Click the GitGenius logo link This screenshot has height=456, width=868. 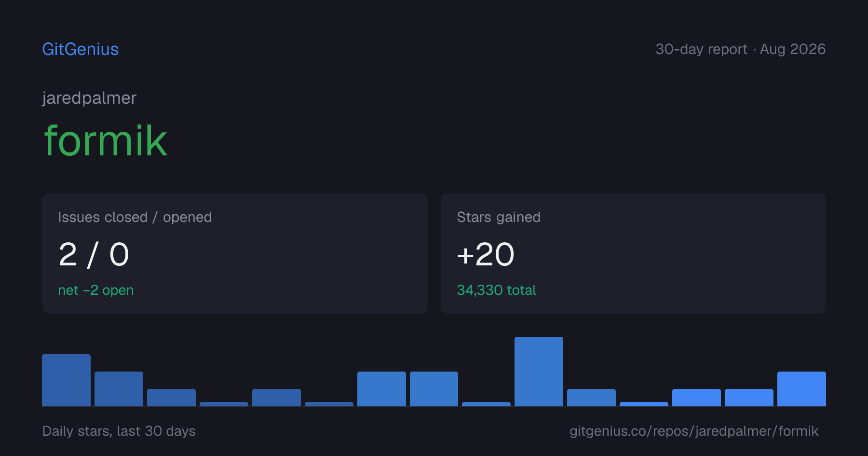pos(81,49)
